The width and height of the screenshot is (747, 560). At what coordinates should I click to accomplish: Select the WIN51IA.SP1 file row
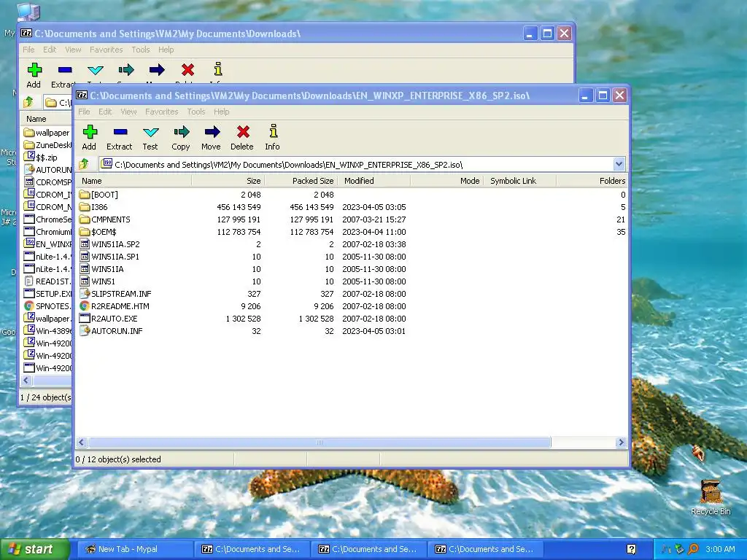click(x=352, y=257)
